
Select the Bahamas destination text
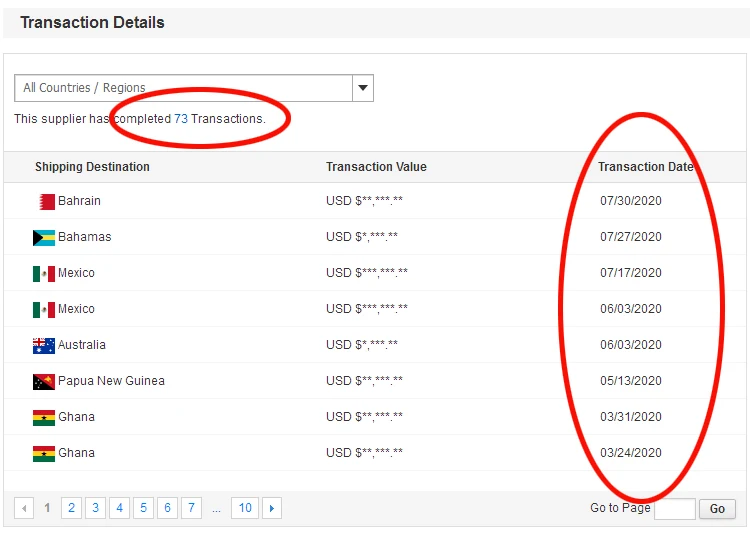tap(85, 237)
